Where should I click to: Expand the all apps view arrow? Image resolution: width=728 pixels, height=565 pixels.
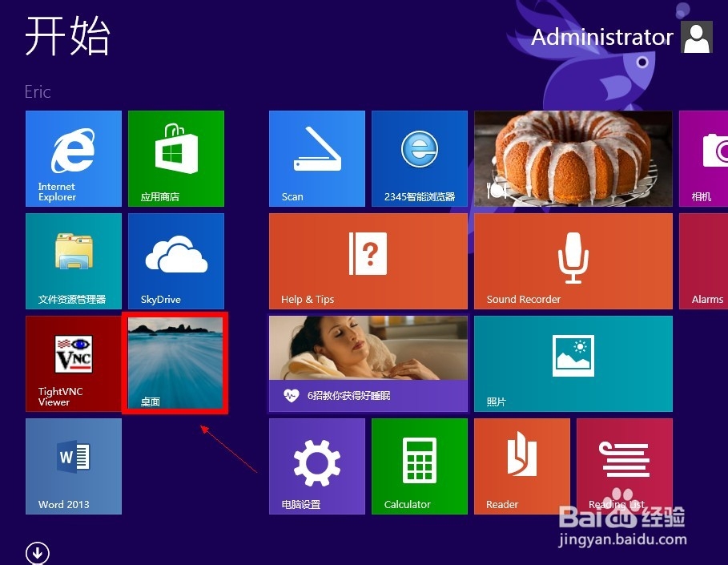[x=37, y=552]
